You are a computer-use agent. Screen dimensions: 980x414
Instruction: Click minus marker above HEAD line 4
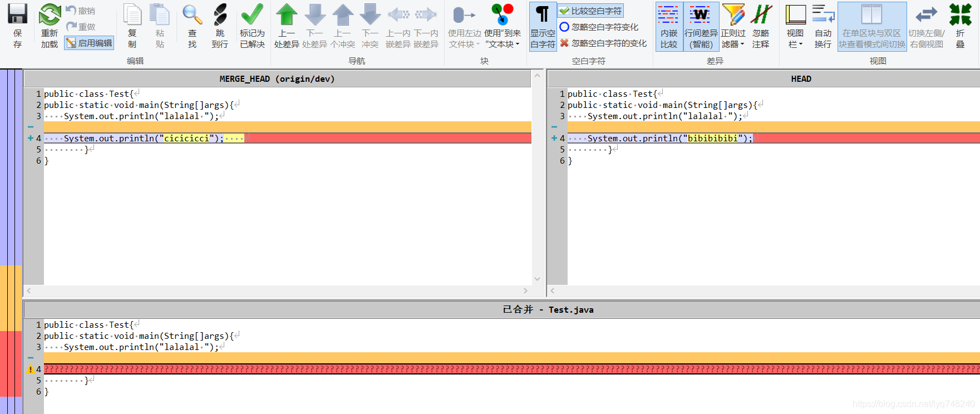pos(554,127)
